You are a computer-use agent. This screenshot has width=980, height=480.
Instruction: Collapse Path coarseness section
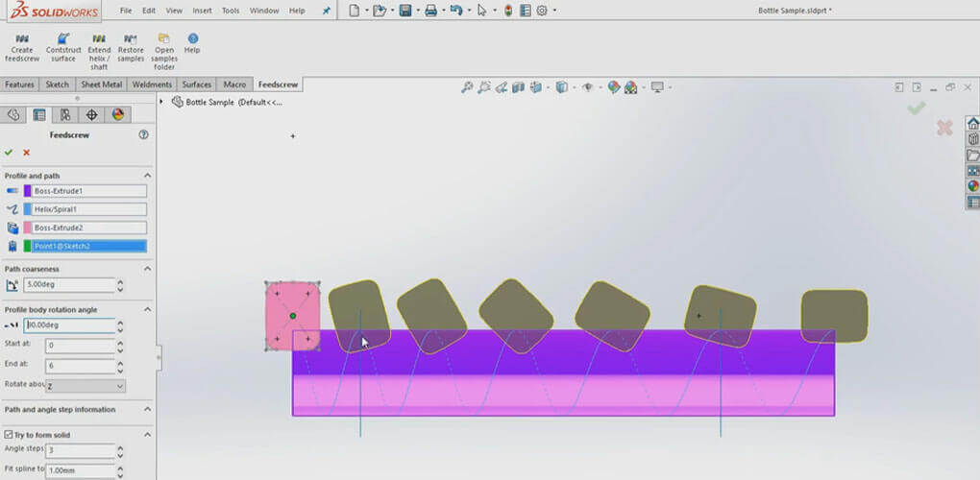(148, 269)
